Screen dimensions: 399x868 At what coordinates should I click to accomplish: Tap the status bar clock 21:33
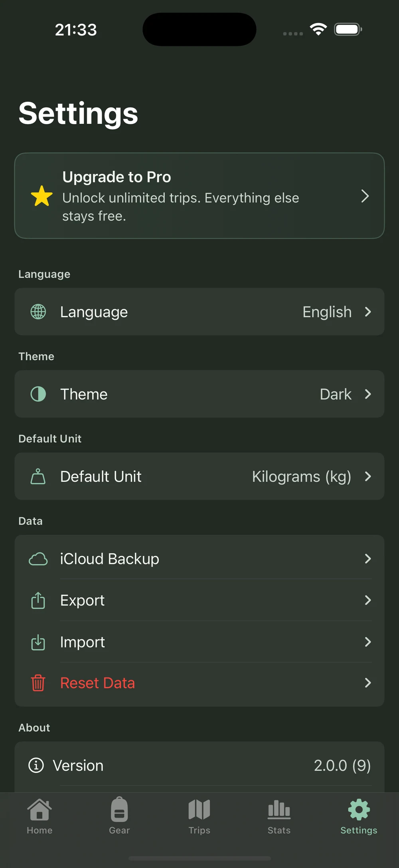click(x=76, y=30)
